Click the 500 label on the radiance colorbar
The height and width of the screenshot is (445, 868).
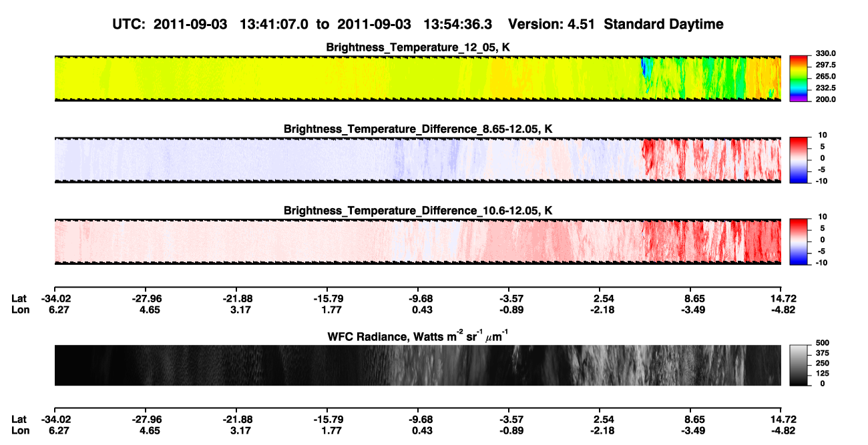(823, 344)
